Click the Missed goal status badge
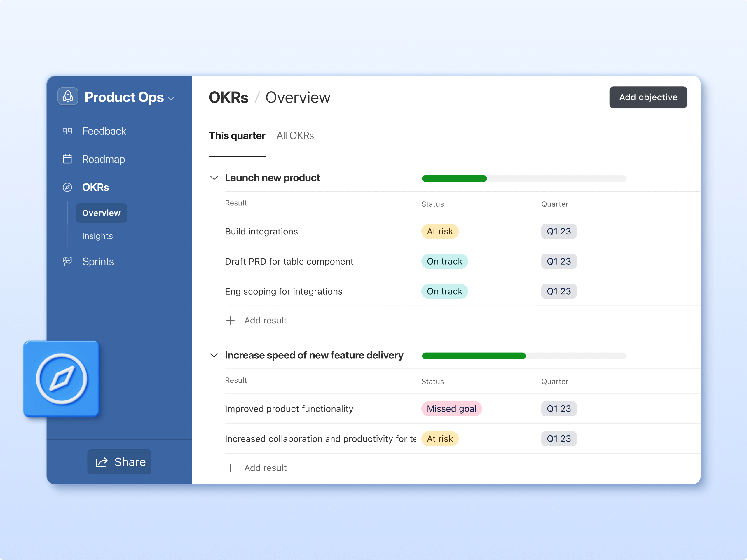The width and height of the screenshot is (747, 560). (x=451, y=409)
